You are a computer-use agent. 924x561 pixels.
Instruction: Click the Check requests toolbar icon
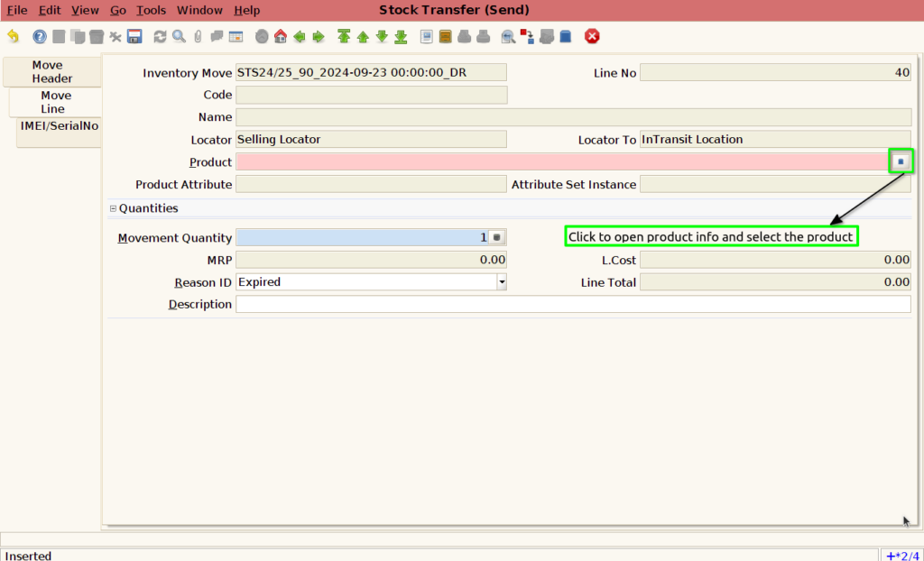click(546, 37)
